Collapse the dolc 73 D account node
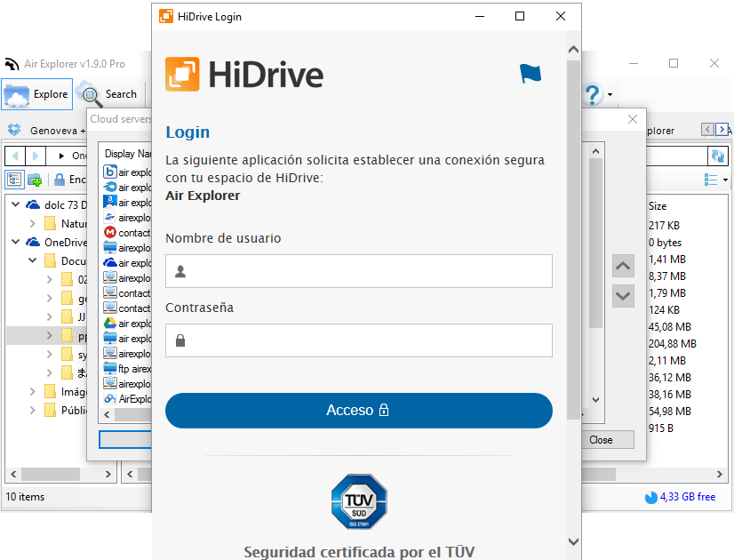 tap(15, 204)
